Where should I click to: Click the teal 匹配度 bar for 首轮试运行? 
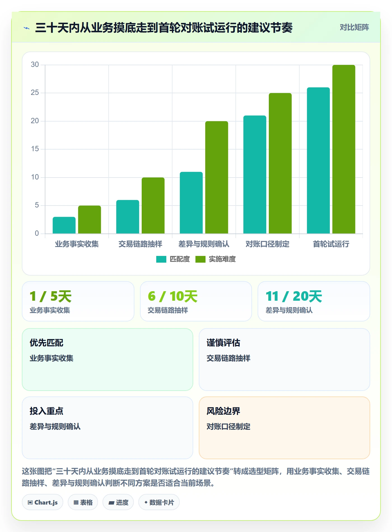tap(318, 160)
